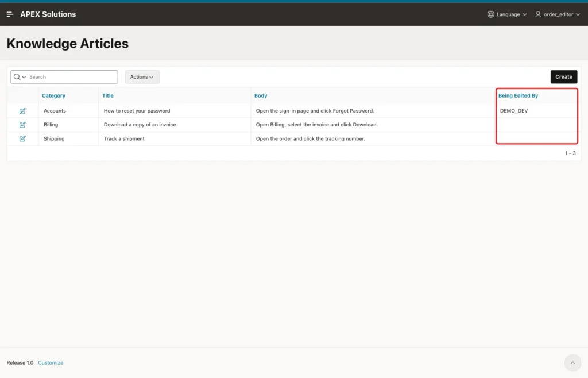Click the Body column header
The width and height of the screenshot is (588, 378).
[x=261, y=95]
